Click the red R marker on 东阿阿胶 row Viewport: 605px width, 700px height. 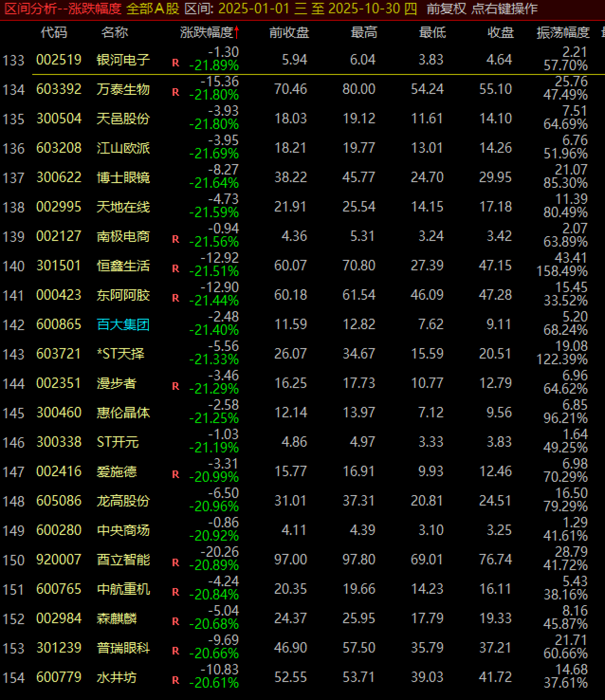175,298
